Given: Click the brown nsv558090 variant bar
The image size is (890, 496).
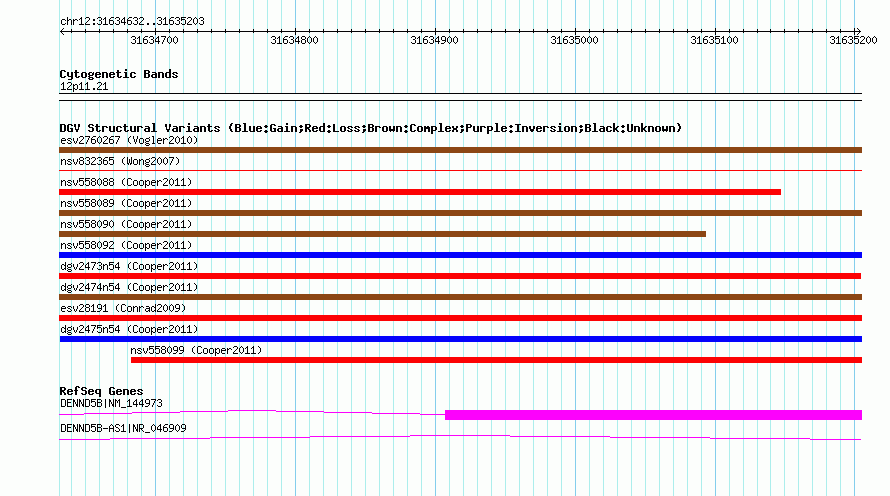Looking at the screenshot, I should point(383,234).
